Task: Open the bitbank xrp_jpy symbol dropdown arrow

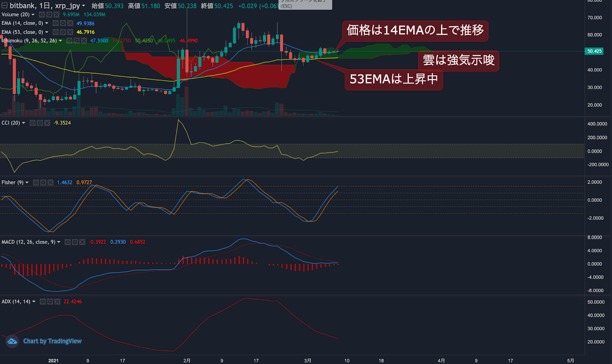Action: point(84,6)
